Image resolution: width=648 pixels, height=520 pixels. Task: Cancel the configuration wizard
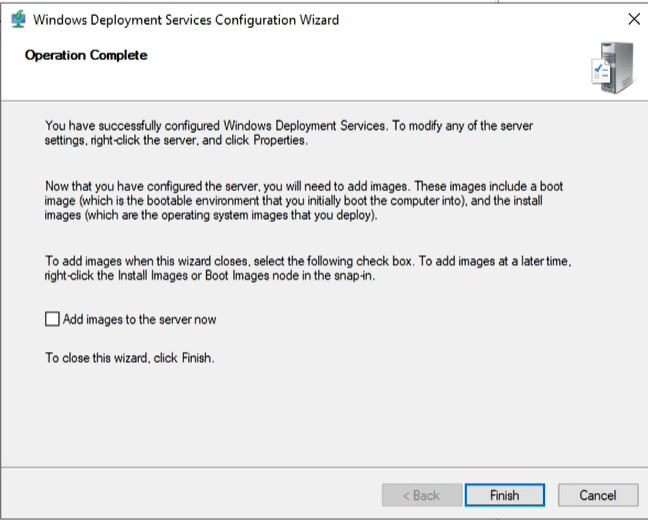coord(597,495)
